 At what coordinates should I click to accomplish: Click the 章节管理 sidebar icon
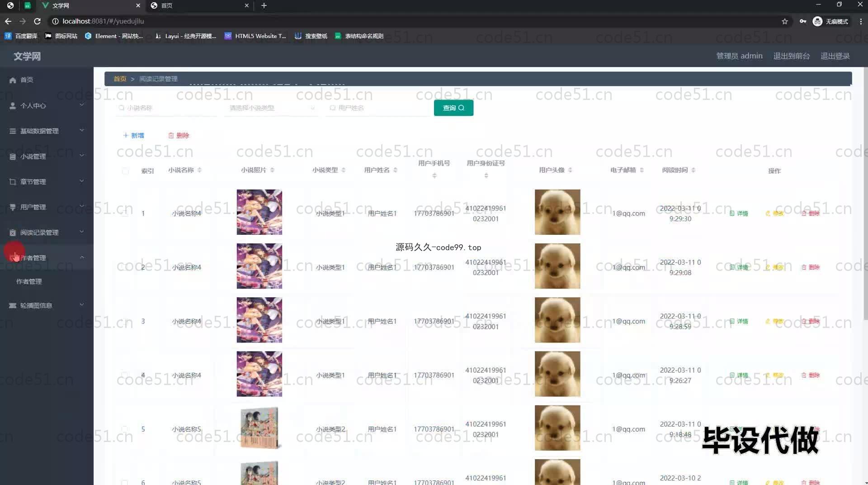(13, 182)
